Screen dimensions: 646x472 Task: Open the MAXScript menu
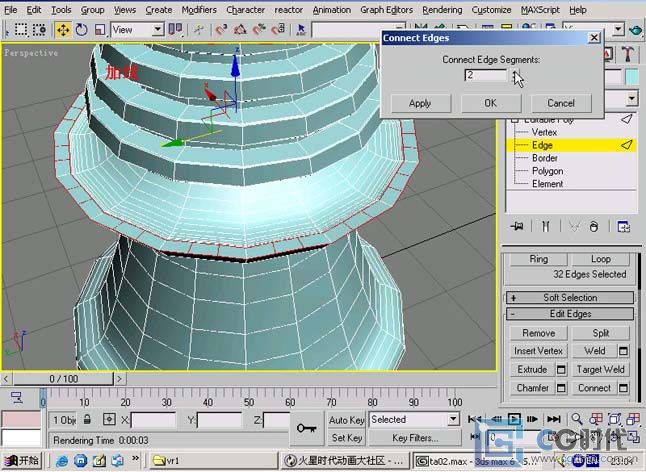point(540,9)
